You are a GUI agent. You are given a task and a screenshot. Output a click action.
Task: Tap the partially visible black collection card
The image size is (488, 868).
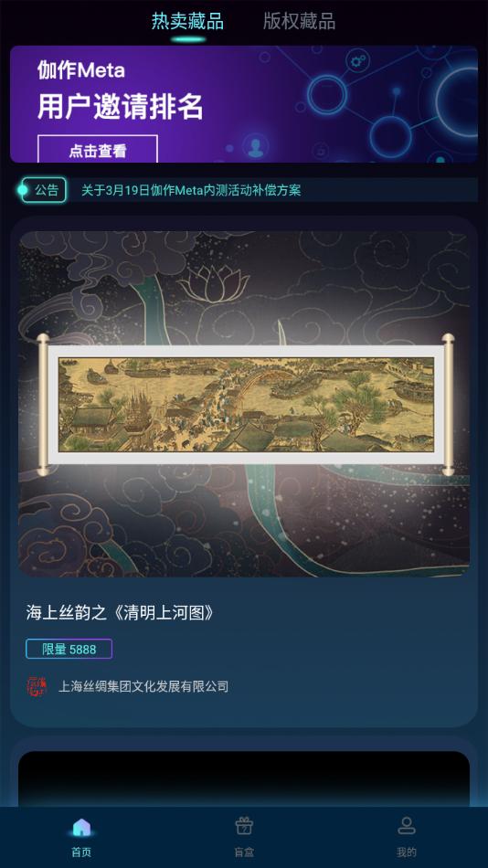(244, 778)
